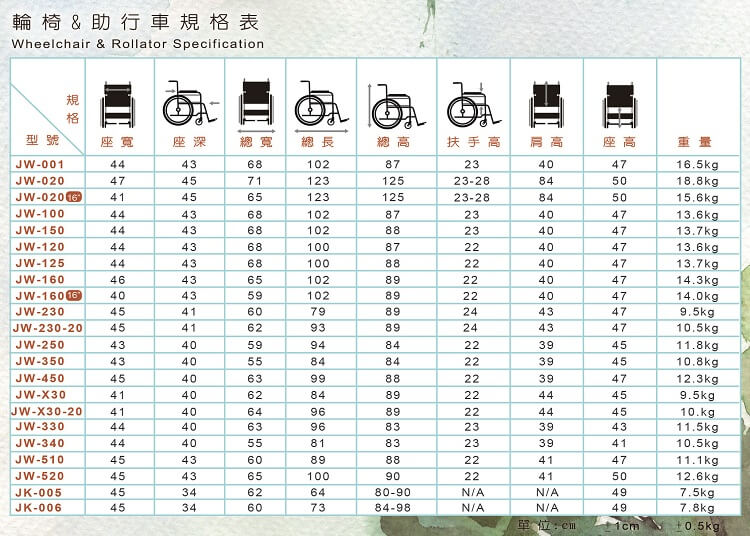Select model JW-250 row label
The height and width of the screenshot is (536, 750).
pyautogui.click(x=40, y=345)
